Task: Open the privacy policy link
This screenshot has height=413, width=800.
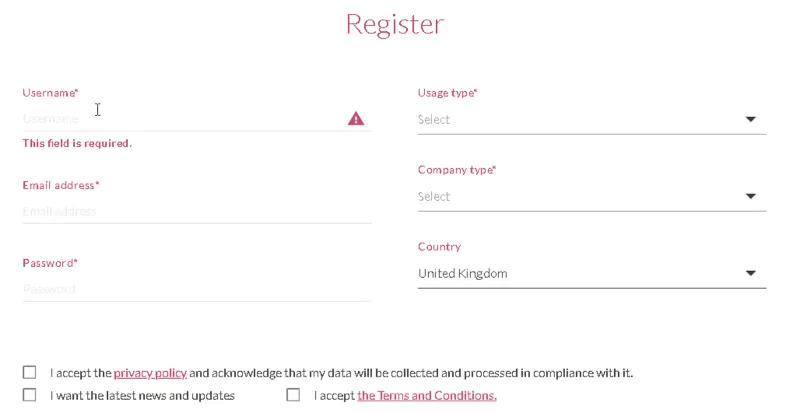Action: tap(150, 373)
